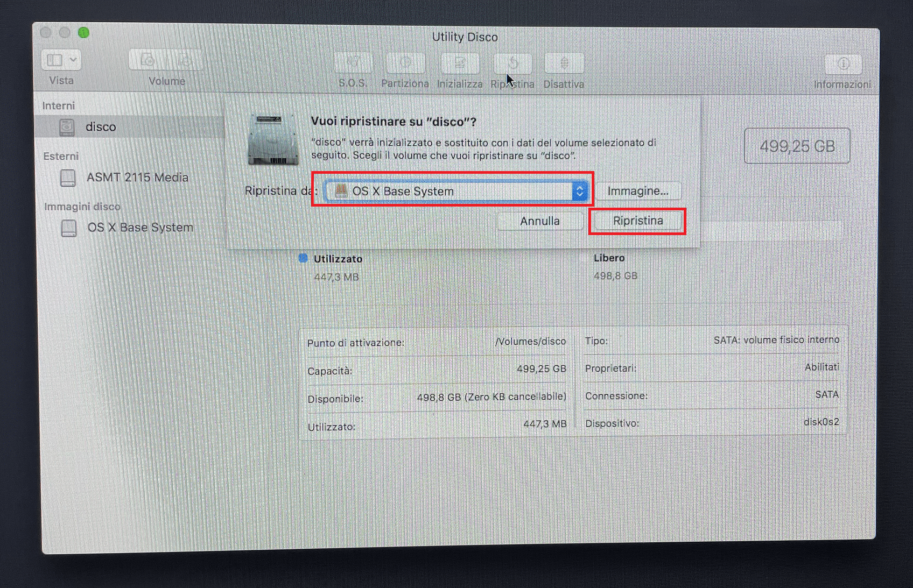Click the "Connessione:" row label
Image resolution: width=913 pixels, height=588 pixels.
tap(616, 396)
